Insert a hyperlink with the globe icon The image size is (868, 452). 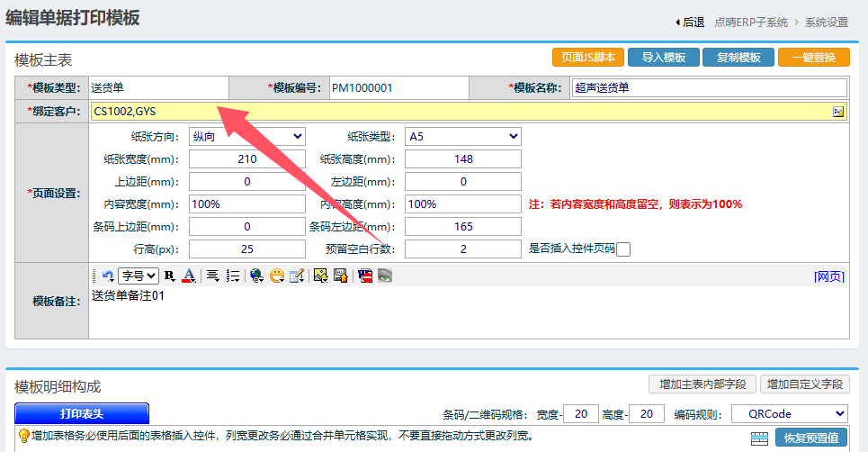point(256,276)
